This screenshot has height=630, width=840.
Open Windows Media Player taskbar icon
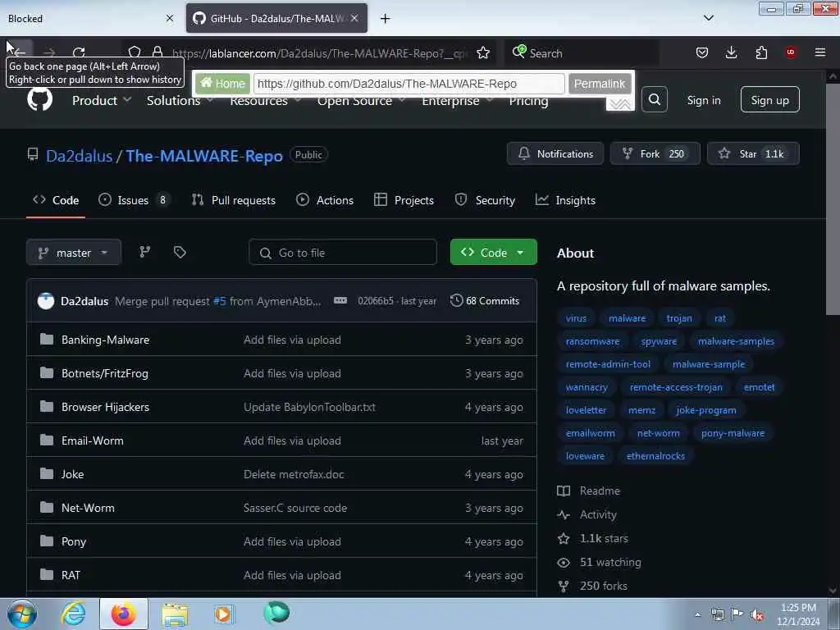(224, 614)
